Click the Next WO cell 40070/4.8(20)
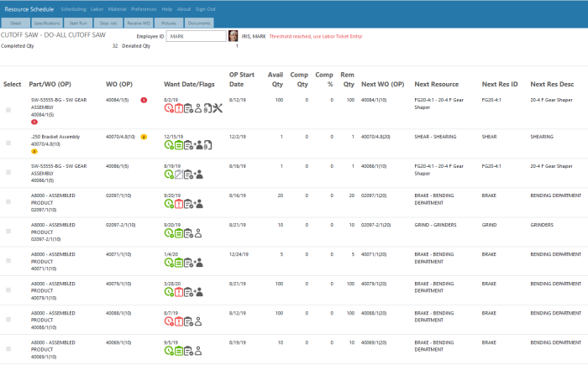The width and height of the screenshot is (588, 365). [375, 137]
